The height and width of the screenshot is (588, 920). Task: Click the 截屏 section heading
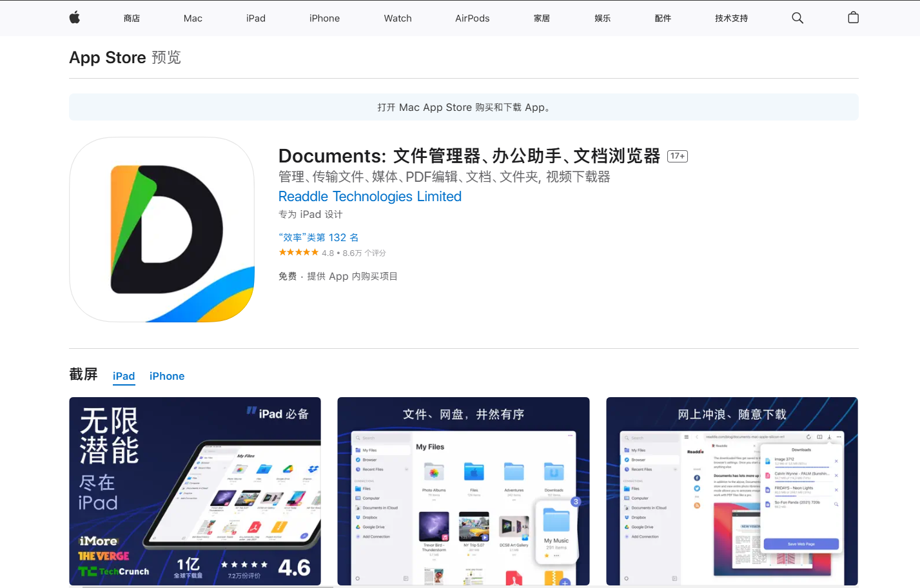point(83,374)
